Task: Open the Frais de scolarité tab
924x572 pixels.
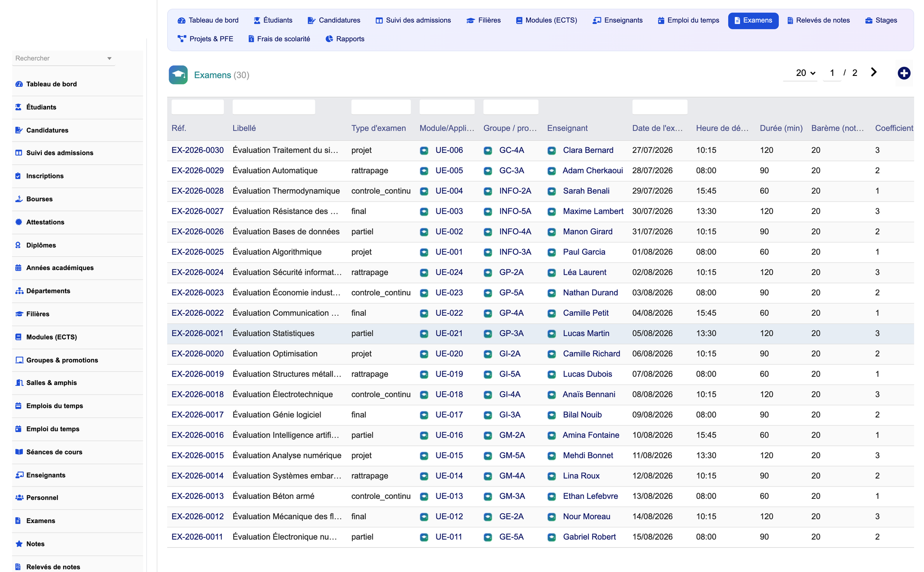Action: click(279, 39)
